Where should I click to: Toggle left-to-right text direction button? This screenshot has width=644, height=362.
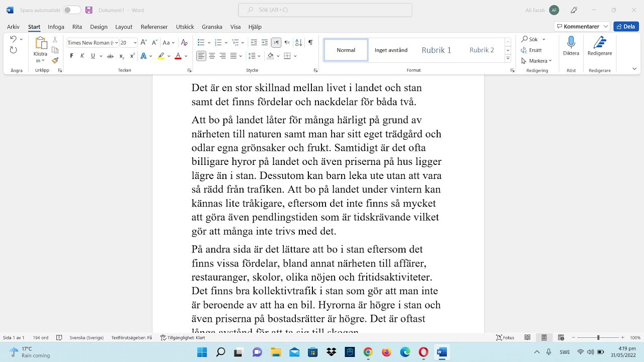[x=276, y=43]
